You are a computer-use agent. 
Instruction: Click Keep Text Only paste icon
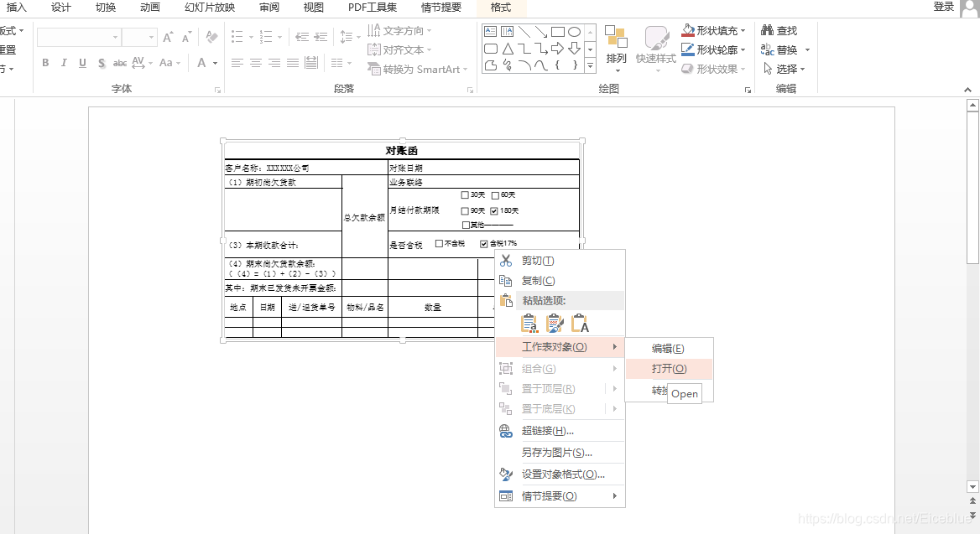coord(580,323)
